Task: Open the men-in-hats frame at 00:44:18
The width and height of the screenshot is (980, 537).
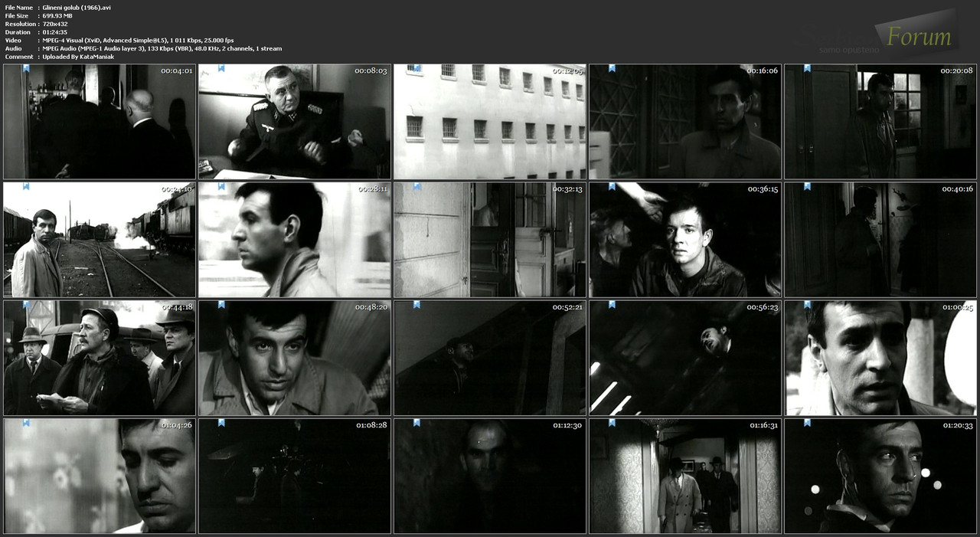Action: (x=100, y=358)
